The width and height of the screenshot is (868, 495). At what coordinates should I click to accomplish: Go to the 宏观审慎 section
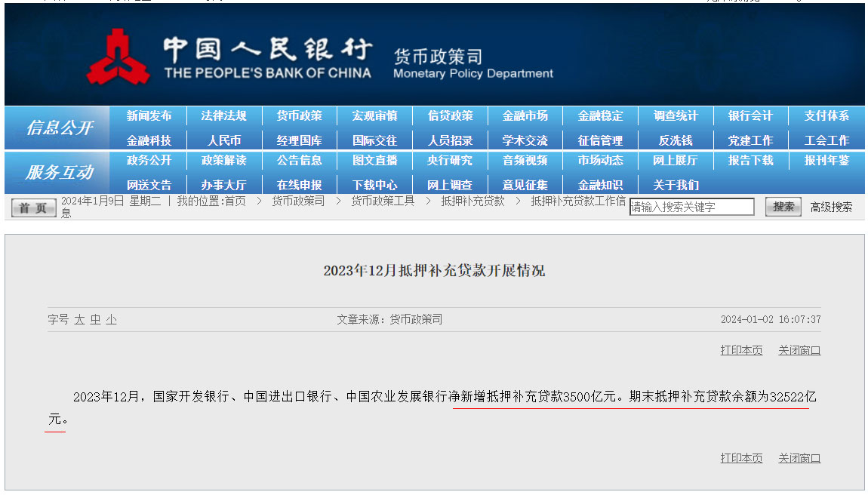tap(375, 115)
